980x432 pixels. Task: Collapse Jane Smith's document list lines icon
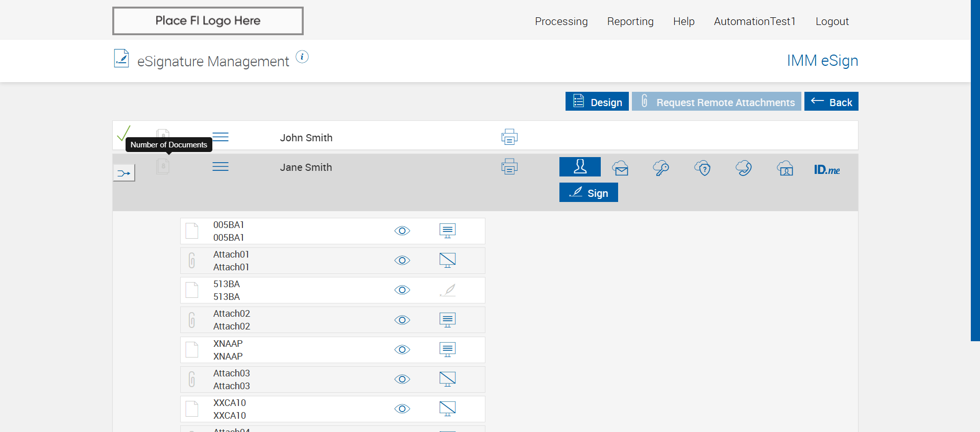coord(220,167)
